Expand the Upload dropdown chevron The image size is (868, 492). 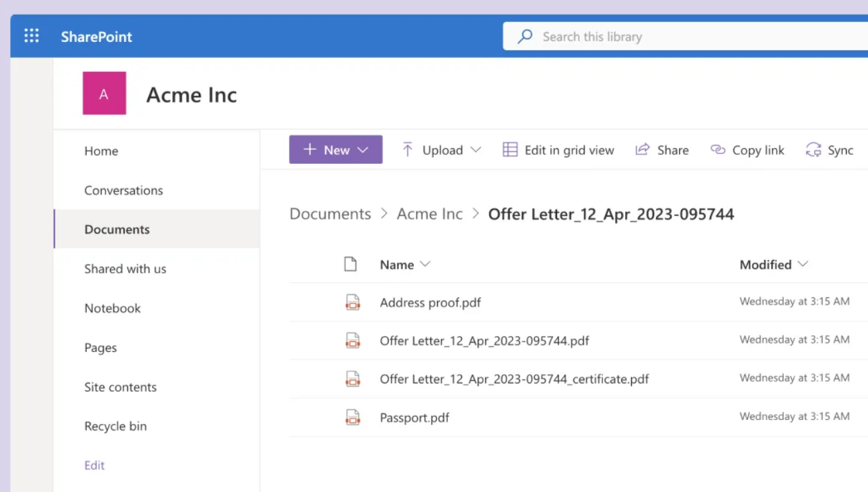point(476,150)
